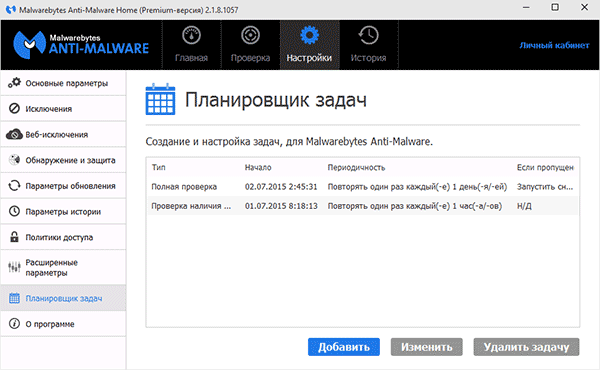600x370 pixels.
Task: Select Планировщик задач in sidebar
Action: [x=63, y=298]
